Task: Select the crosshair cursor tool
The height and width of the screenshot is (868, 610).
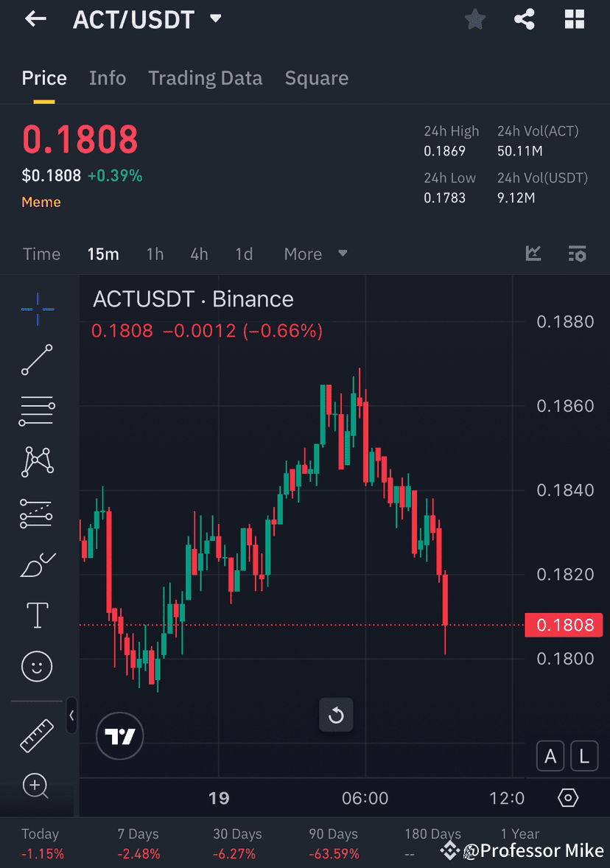Action: coord(36,309)
